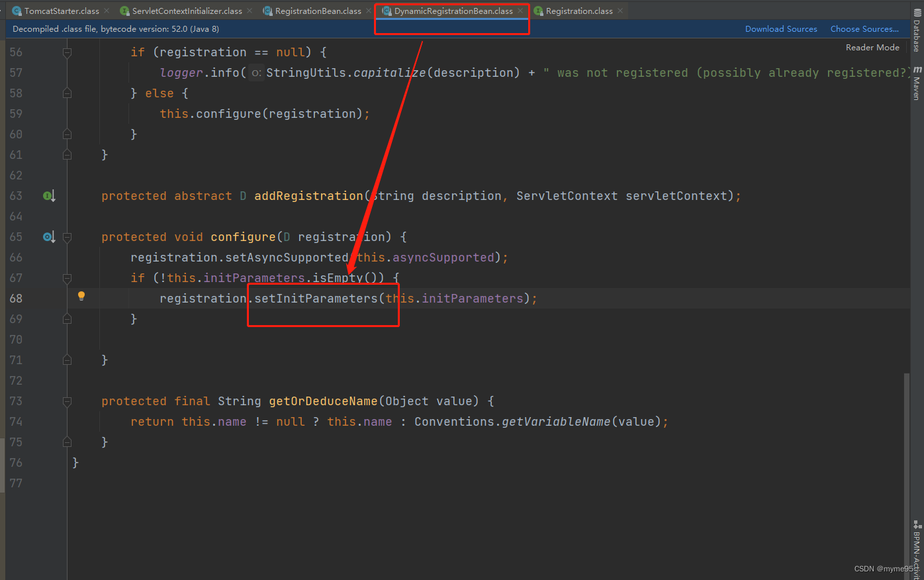Enable Reader Mode
Image resolution: width=924 pixels, height=580 pixels.
(x=872, y=47)
